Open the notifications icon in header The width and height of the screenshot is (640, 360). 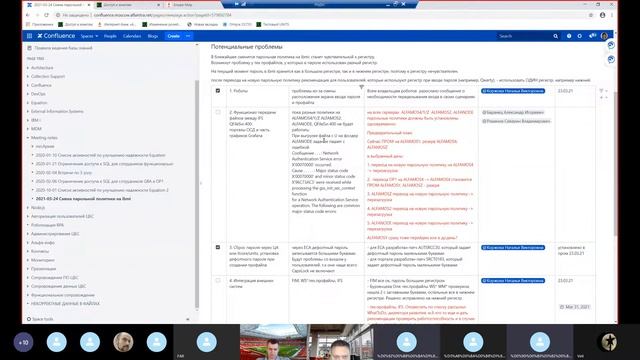pos(592,36)
